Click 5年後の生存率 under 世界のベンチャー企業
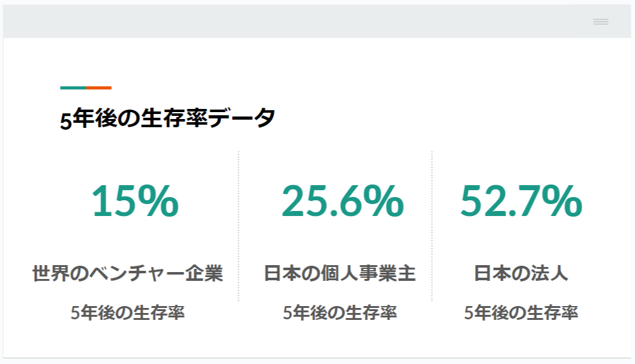This screenshot has width=635, height=364. [127, 313]
